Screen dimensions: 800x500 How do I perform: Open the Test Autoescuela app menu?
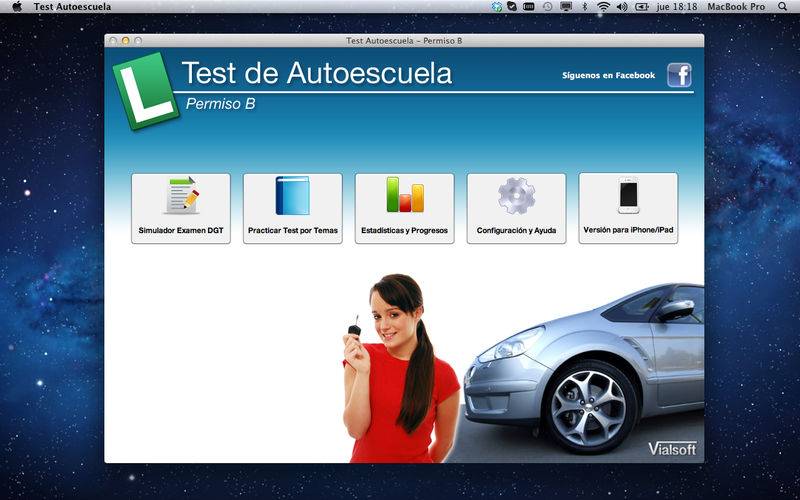click(72, 6)
